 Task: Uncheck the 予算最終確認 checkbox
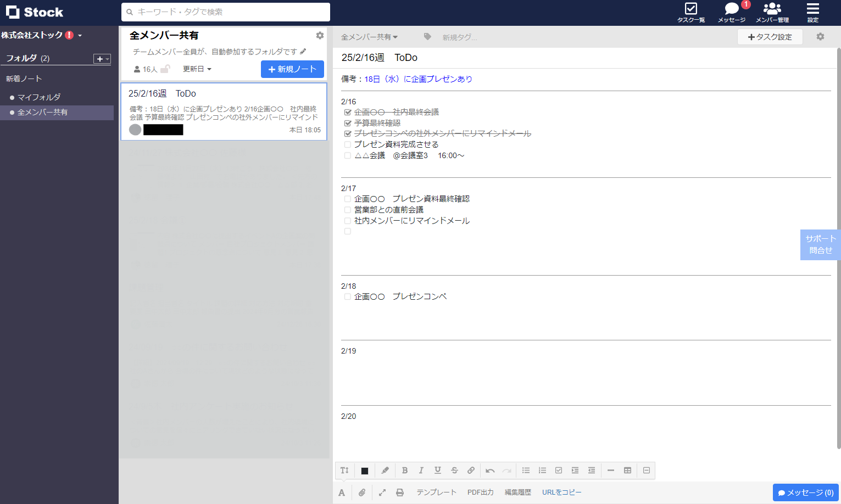(x=348, y=123)
